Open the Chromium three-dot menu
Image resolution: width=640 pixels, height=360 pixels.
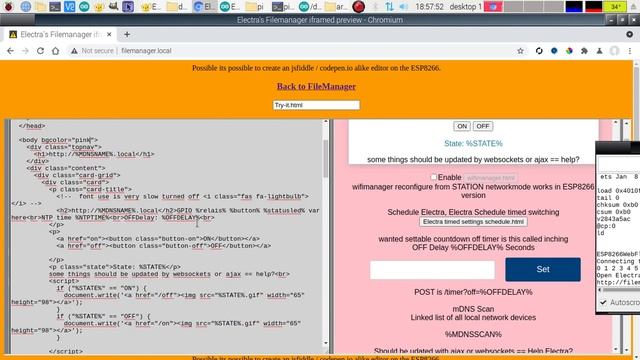pos(630,51)
